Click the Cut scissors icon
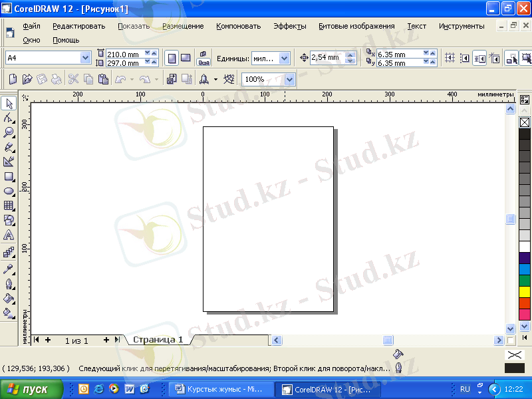The width and height of the screenshot is (532, 399). click(x=73, y=79)
